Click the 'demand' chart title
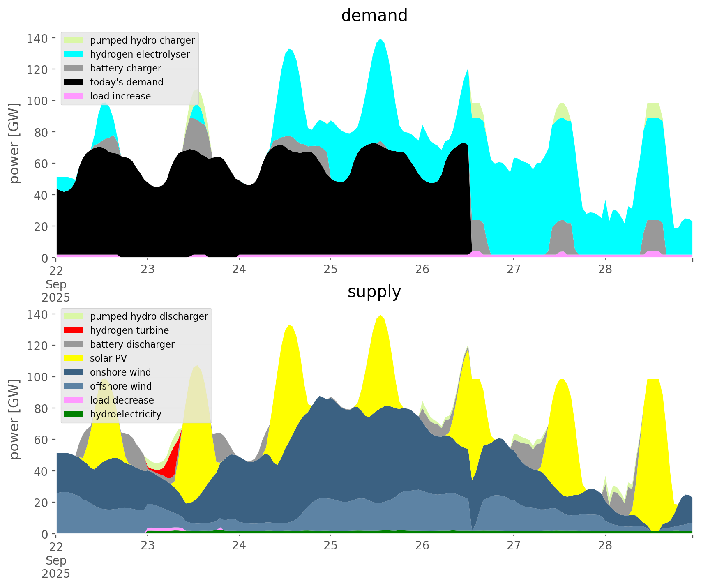Screen dimensions: 701x588 click(x=374, y=16)
